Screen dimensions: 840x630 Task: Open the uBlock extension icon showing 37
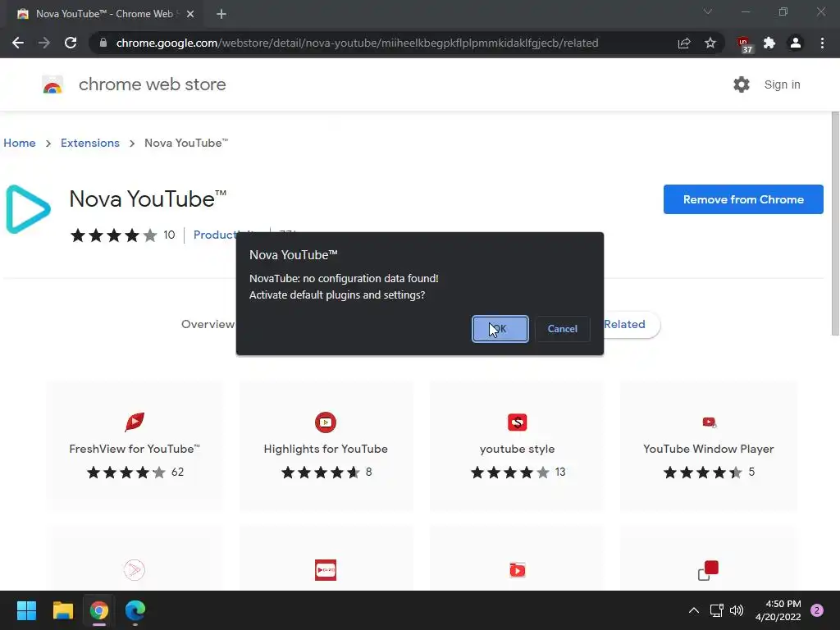tap(744, 44)
